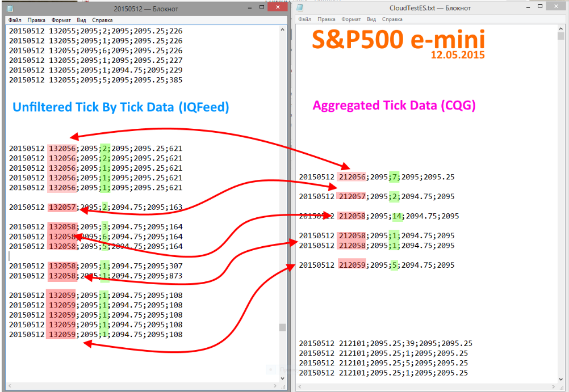Minimize the 20150512 Notepad window
The width and height of the screenshot is (569, 392).
click(x=250, y=7)
